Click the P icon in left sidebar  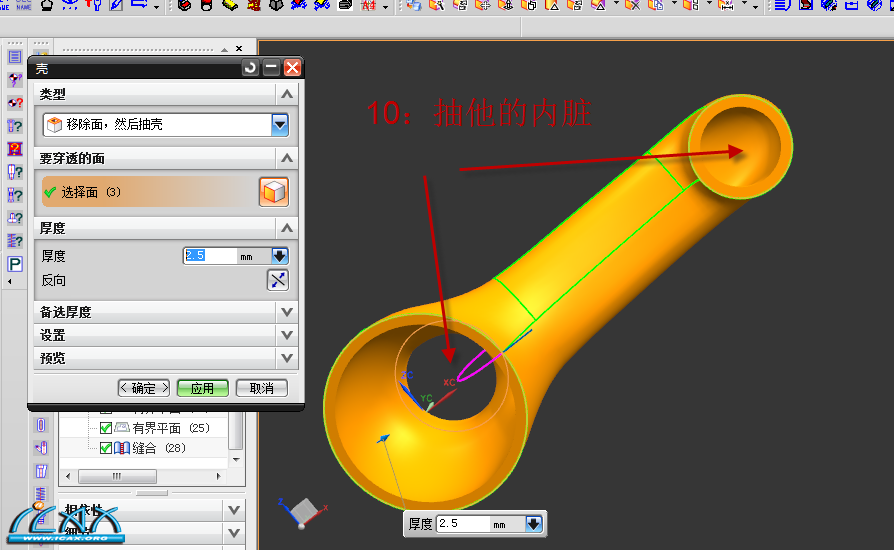click(x=15, y=265)
